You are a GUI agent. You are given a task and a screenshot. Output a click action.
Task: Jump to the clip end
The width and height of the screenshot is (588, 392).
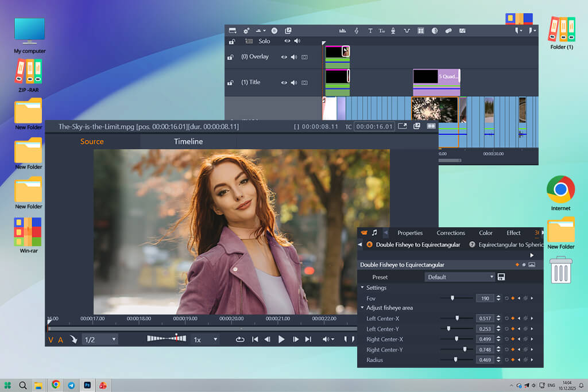308,340
